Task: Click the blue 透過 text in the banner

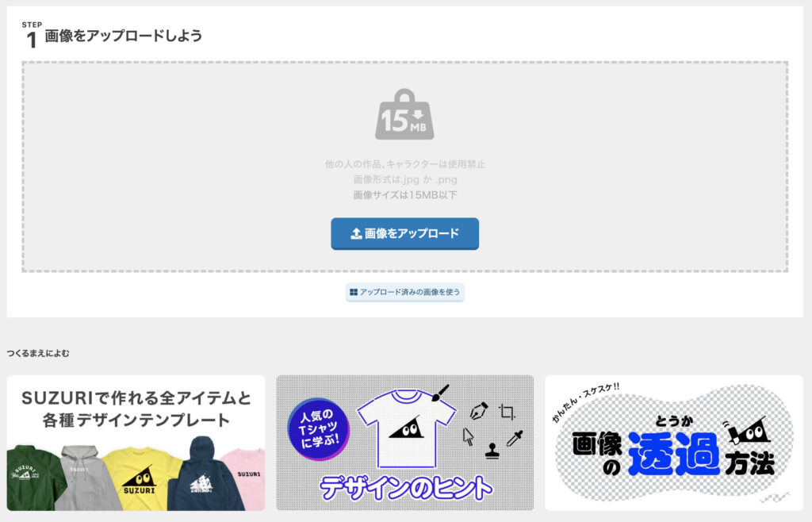Action: point(674,454)
